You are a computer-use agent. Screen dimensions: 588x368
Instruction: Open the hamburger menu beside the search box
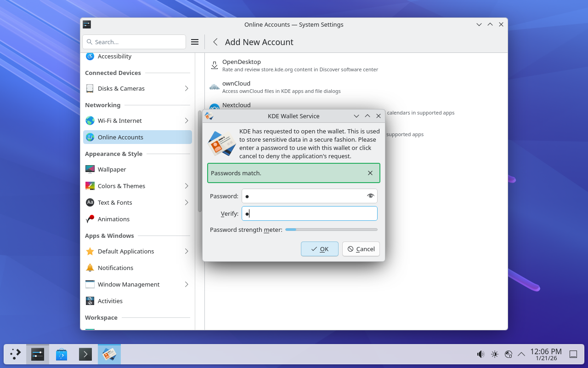click(x=195, y=42)
